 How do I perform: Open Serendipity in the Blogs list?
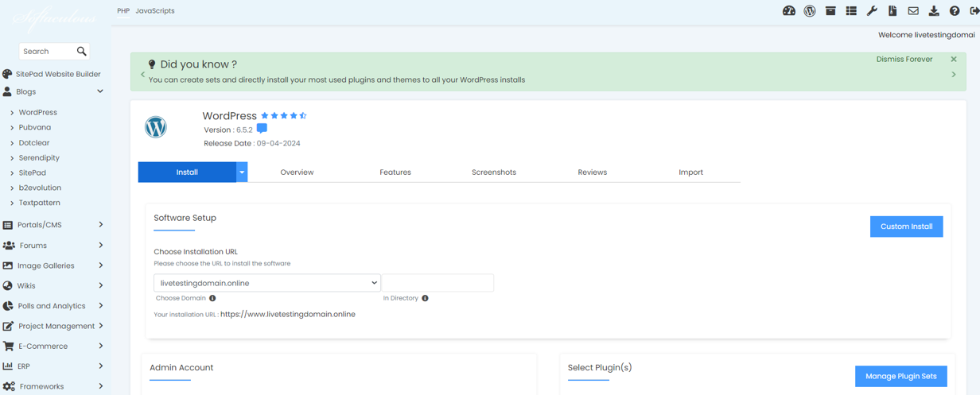click(39, 157)
